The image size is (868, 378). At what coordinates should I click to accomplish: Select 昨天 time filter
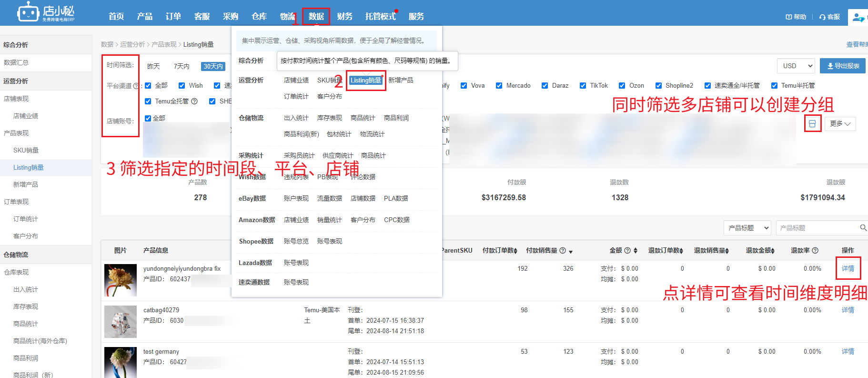(153, 66)
